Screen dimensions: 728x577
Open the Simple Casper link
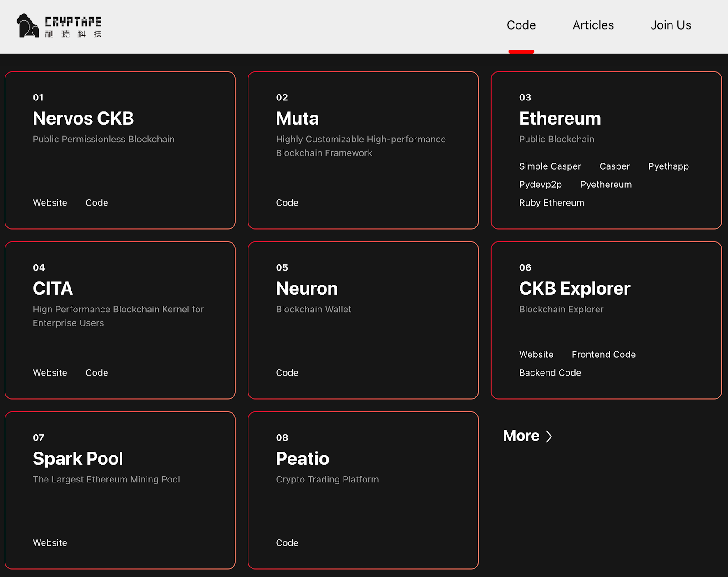coord(550,166)
